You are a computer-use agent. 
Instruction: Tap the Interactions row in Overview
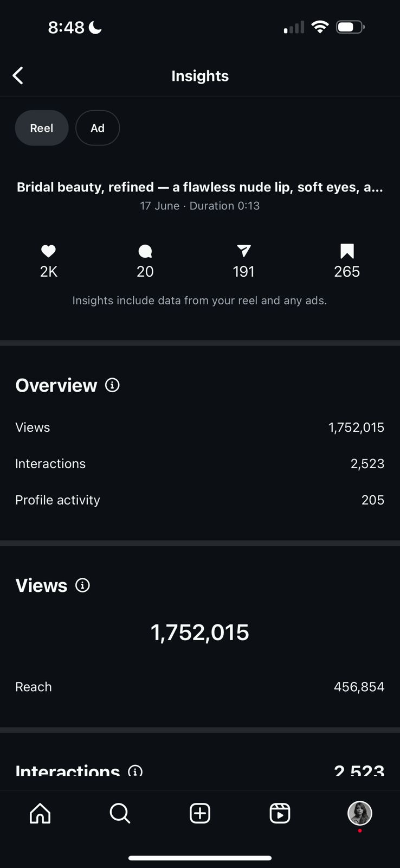pos(200,464)
